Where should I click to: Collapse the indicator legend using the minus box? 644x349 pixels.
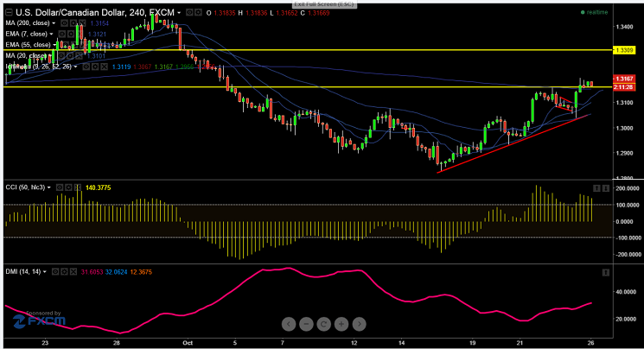[x=9, y=13]
